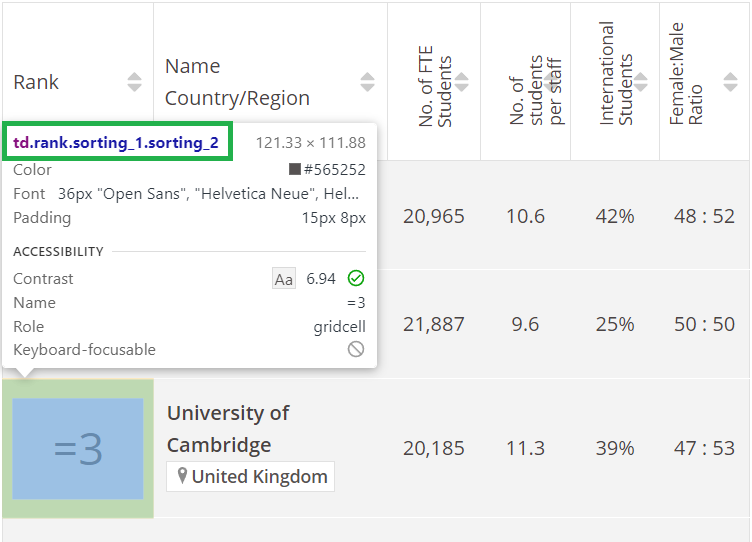This screenshot has height=542, width=752.
Task: Select the =3 rank cell
Action: point(78,448)
